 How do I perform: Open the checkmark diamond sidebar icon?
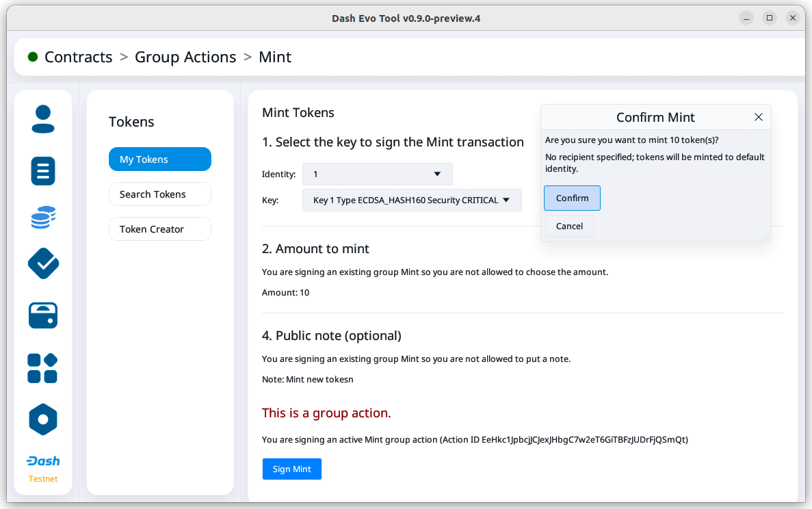click(x=43, y=263)
